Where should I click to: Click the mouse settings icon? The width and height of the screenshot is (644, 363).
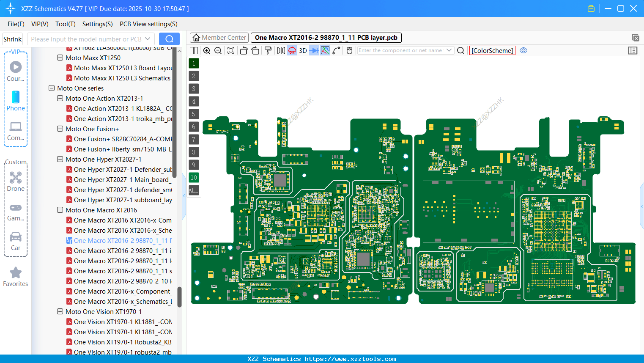click(349, 51)
